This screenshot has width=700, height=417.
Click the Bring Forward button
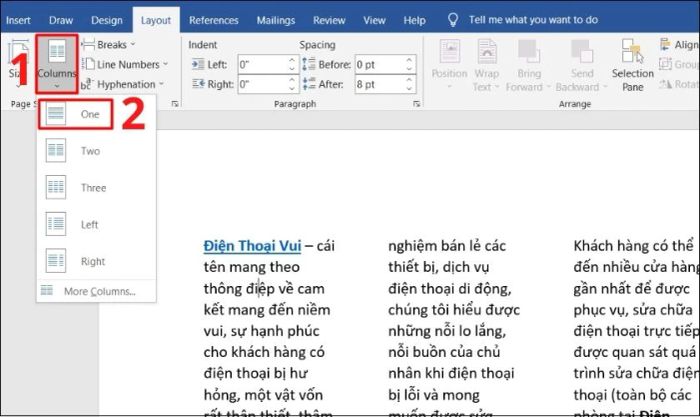click(529, 64)
